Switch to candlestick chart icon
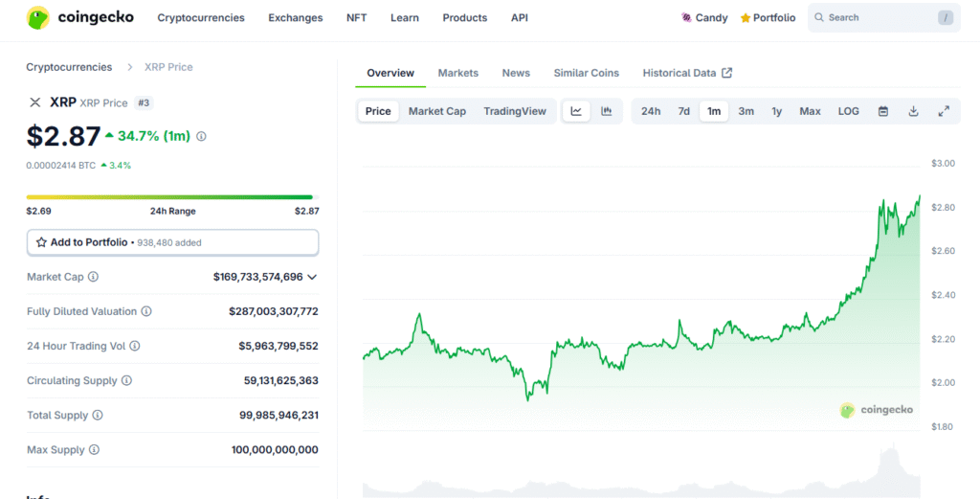980x499 pixels. pos(606,111)
